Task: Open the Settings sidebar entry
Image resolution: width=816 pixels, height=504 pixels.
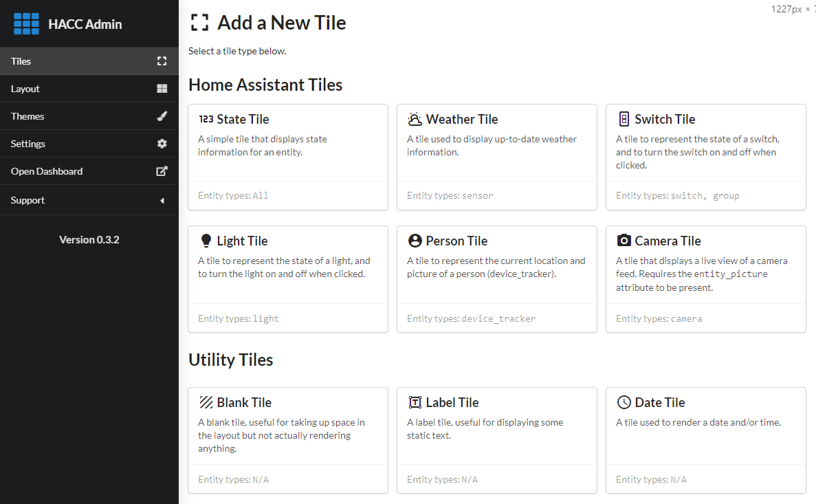Action: 28,144
